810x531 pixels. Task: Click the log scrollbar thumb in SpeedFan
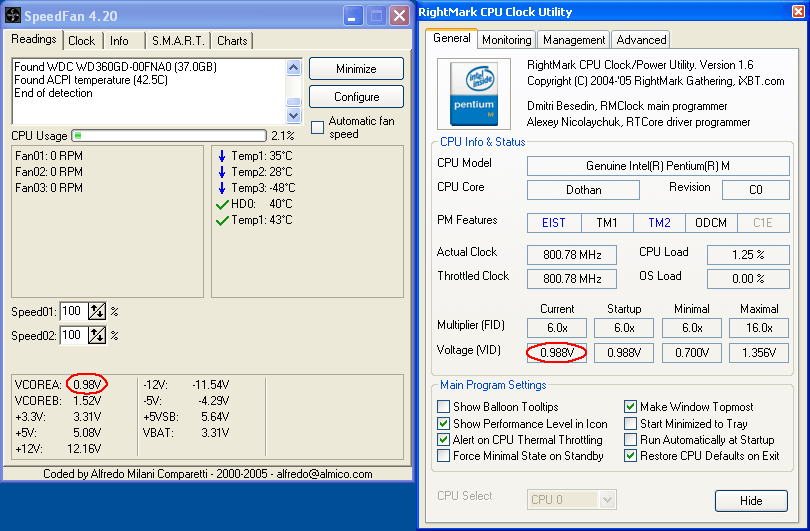click(x=293, y=102)
